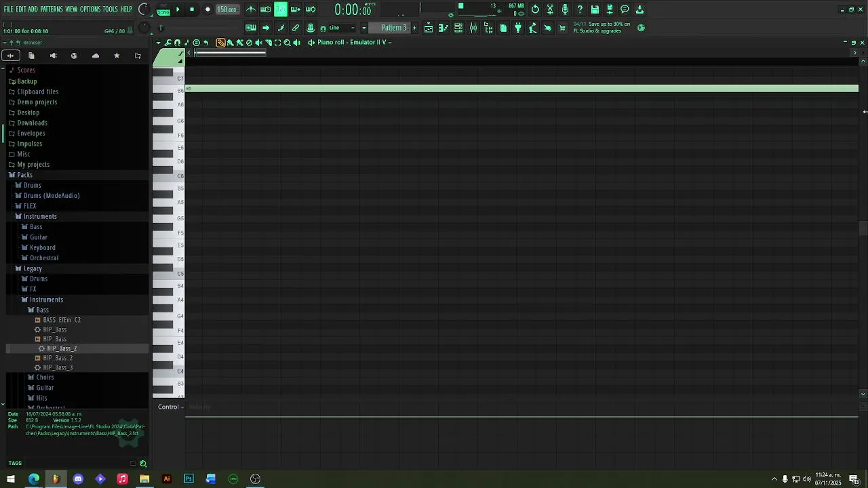Screen dimensions: 868x488
Task: Open the pattern selector arrow before Pattern 3
Action: (x=363, y=28)
